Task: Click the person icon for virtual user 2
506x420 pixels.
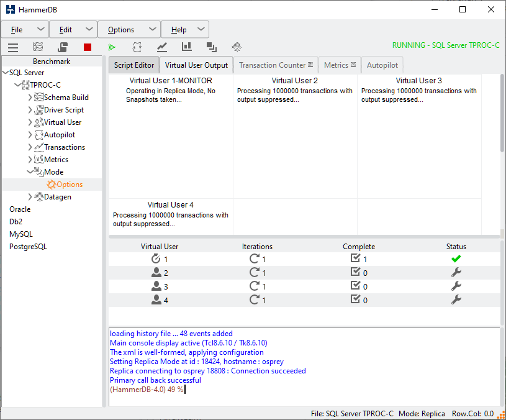Action: click(x=156, y=273)
